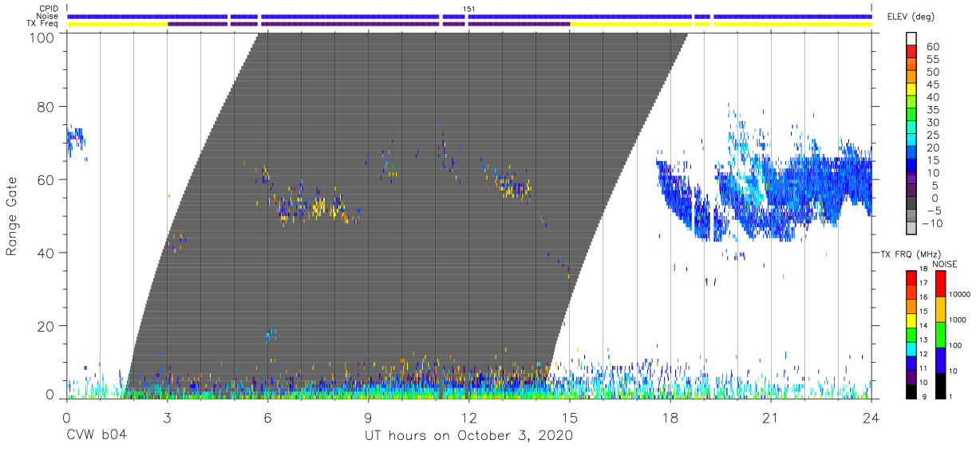Select hour 18 on the UT axis
This screenshot has height=452, width=980.
tap(670, 418)
